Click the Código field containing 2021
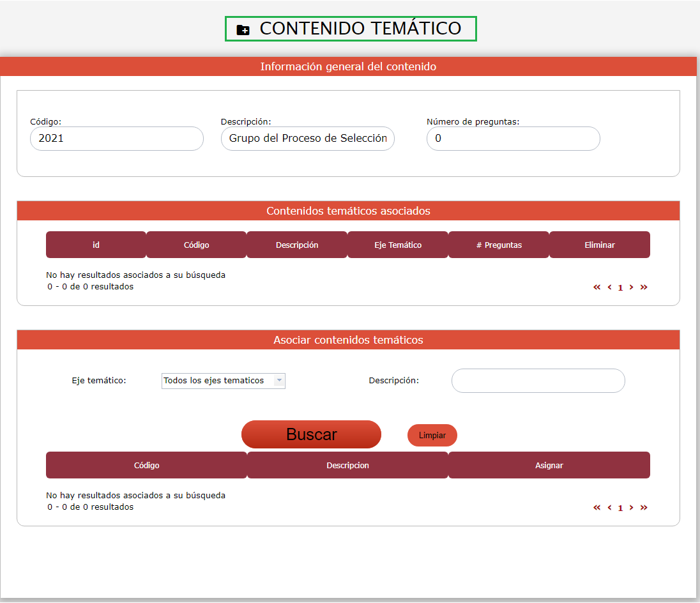This screenshot has width=700, height=603. pos(116,139)
